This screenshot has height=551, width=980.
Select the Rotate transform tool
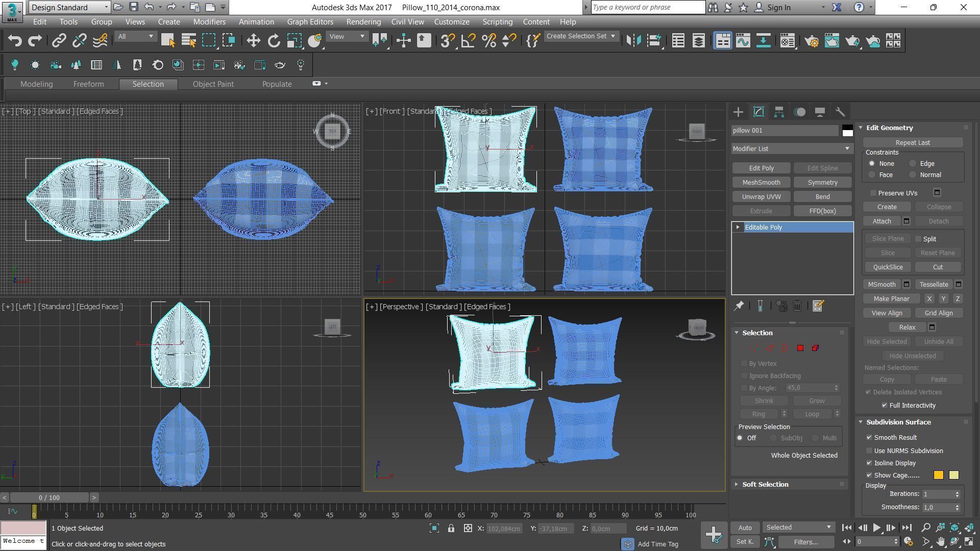pyautogui.click(x=274, y=41)
